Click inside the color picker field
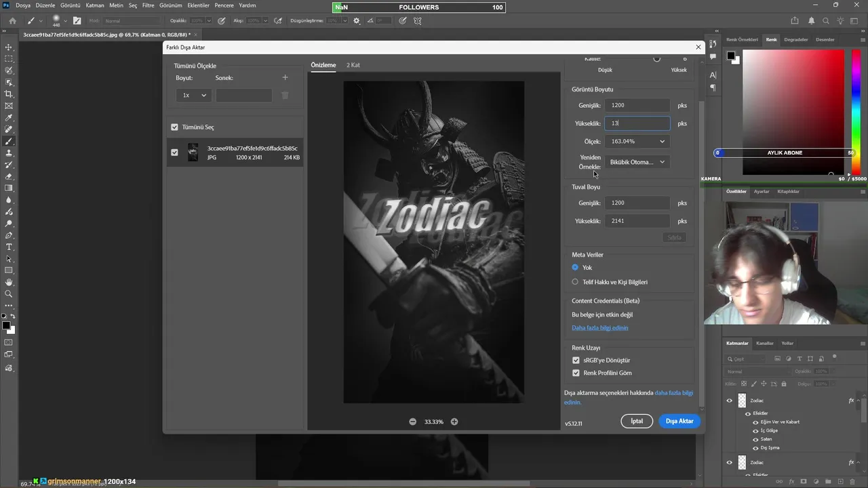868x488 pixels. (793, 112)
